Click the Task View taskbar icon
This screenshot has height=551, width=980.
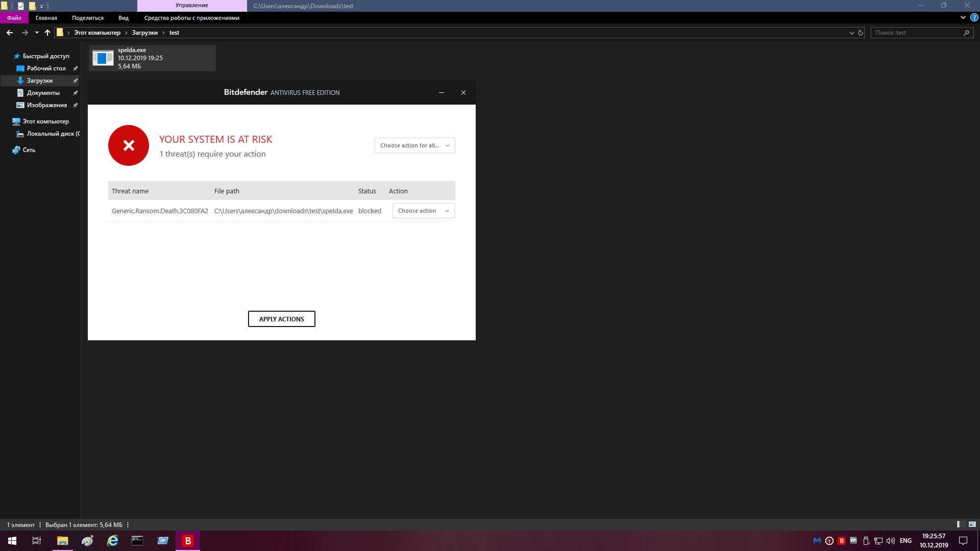37,541
